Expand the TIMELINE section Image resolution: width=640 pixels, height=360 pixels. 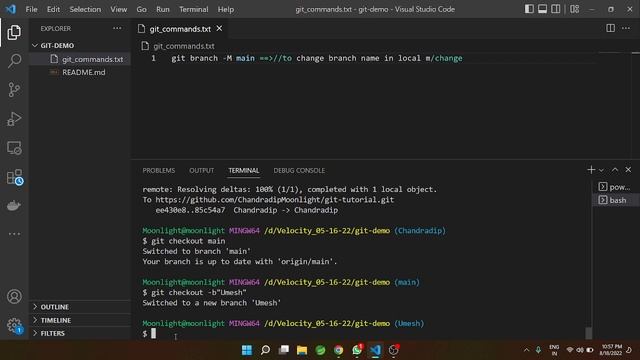click(80, 320)
